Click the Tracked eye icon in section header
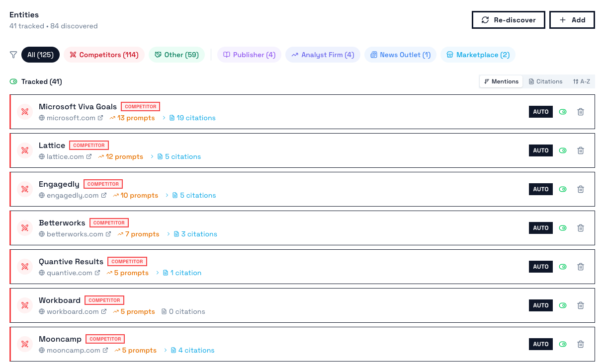Screen dimensions: 605x364 tap(12, 81)
